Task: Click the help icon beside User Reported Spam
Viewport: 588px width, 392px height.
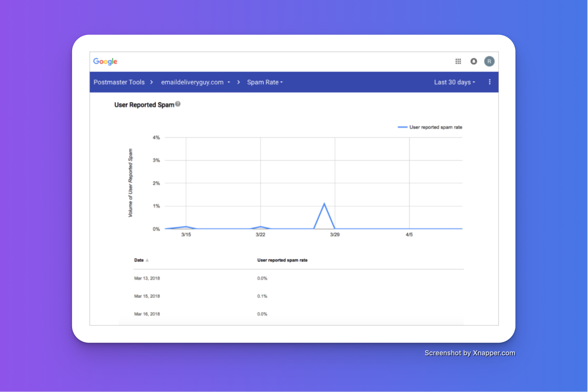Action: coord(178,104)
